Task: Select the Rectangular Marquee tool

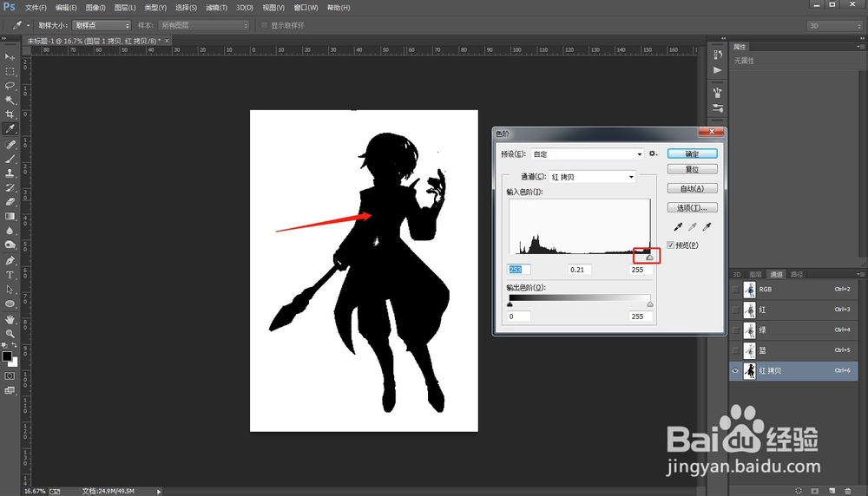Action: pos(10,71)
